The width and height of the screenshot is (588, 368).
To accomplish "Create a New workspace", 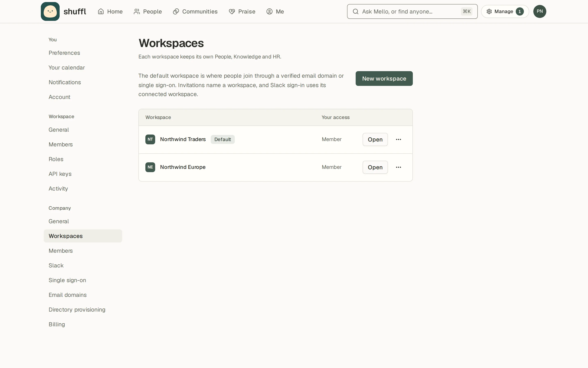I will coord(384,78).
